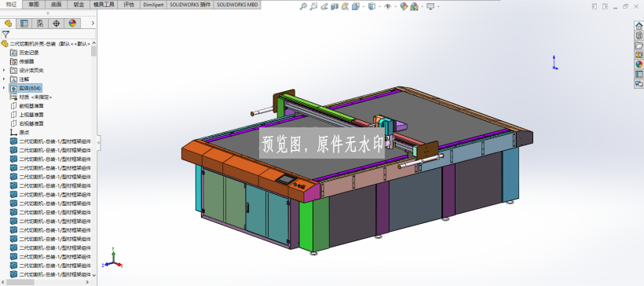Open the 评估 evaluate ribbon tab
Image resolution: width=644 pixels, height=286 pixels.
click(129, 5)
